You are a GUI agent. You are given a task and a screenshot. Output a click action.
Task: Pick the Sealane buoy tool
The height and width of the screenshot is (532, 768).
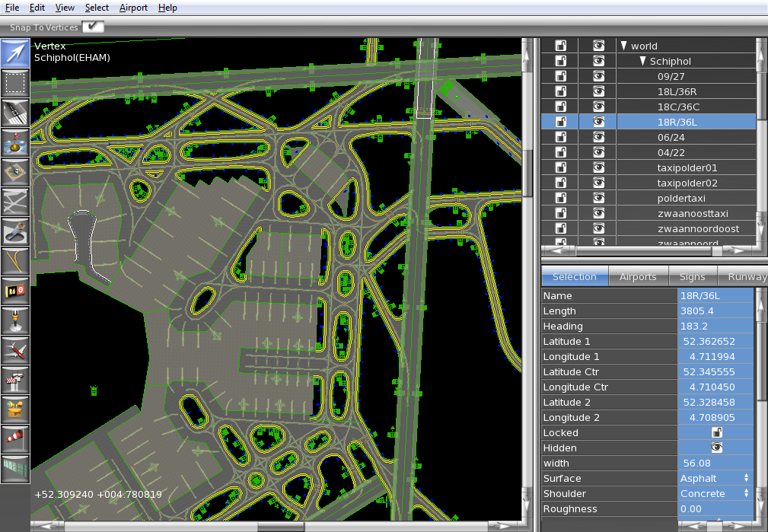(15, 142)
